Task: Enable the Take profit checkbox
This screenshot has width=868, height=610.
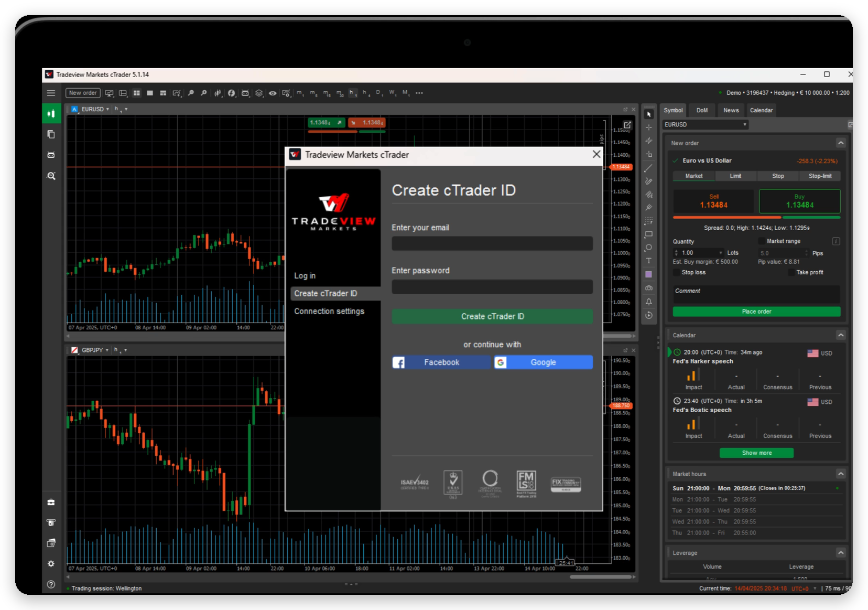Action: [791, 272]
